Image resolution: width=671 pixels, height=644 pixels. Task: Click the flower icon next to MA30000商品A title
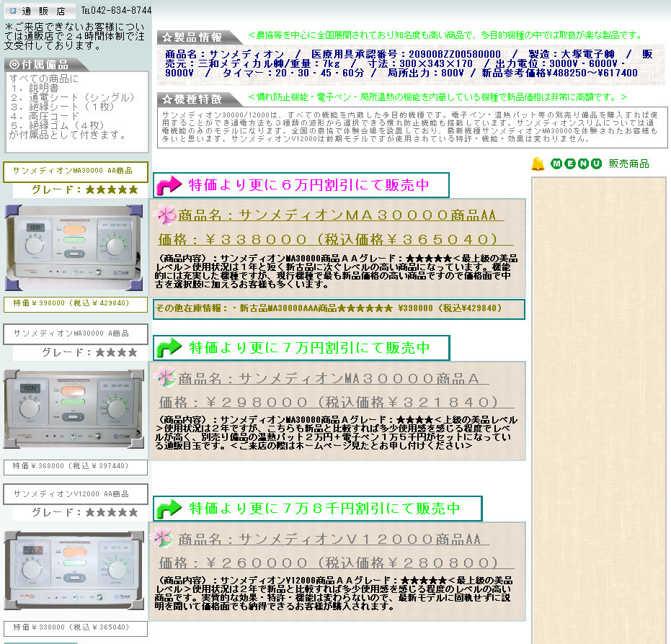point(165,377)
